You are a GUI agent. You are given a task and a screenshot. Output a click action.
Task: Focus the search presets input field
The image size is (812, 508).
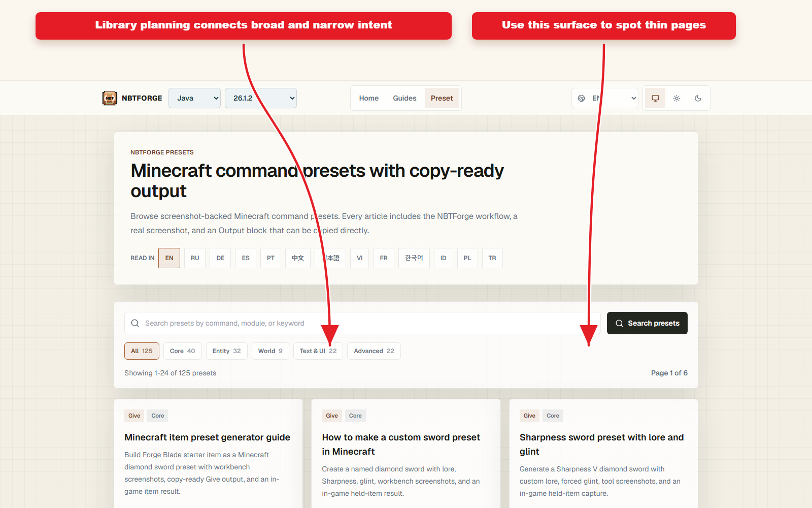(x=362, y=323)
